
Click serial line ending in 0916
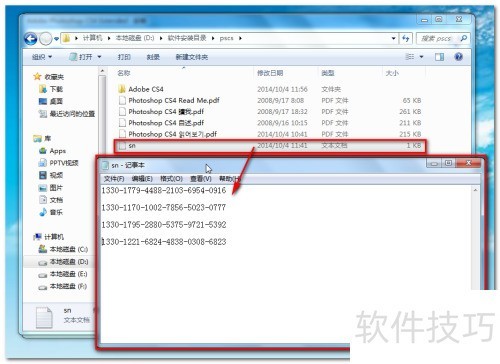pyautogui.click(x=164, y=190)
